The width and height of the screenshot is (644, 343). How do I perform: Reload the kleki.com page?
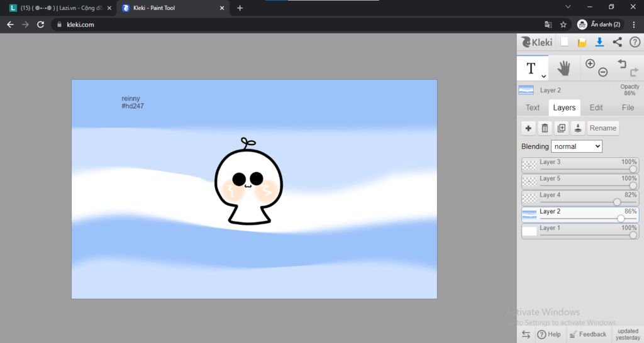(x=40, y=24)
